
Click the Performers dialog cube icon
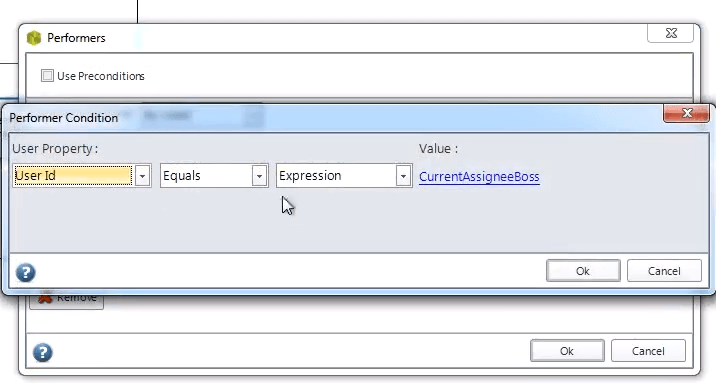click(34, 38)
